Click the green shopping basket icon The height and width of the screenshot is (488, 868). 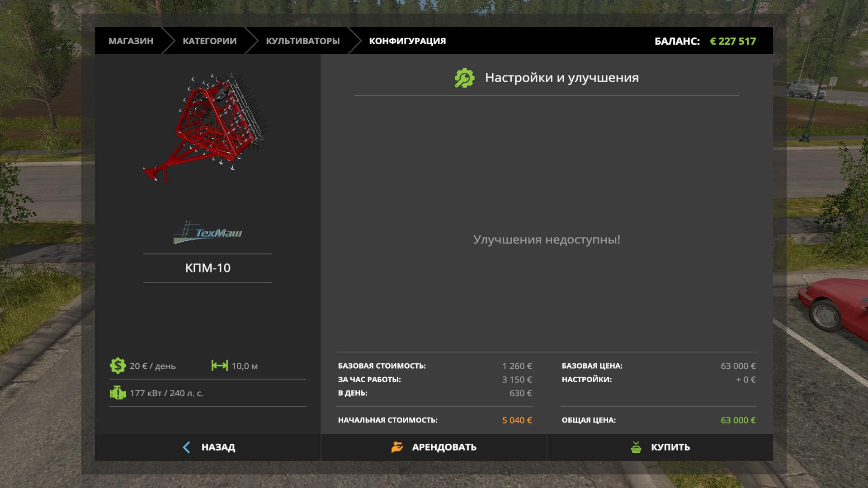[x=636, y=447]
